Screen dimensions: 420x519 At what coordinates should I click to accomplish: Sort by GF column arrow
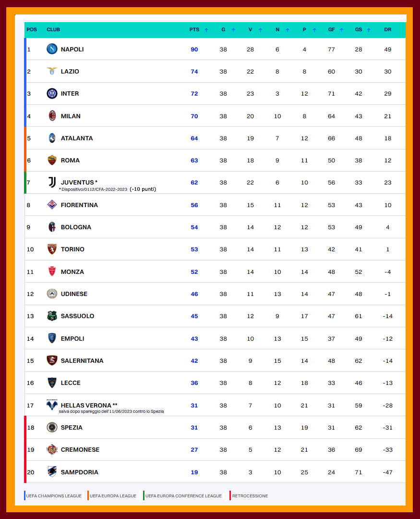[342, 30]
